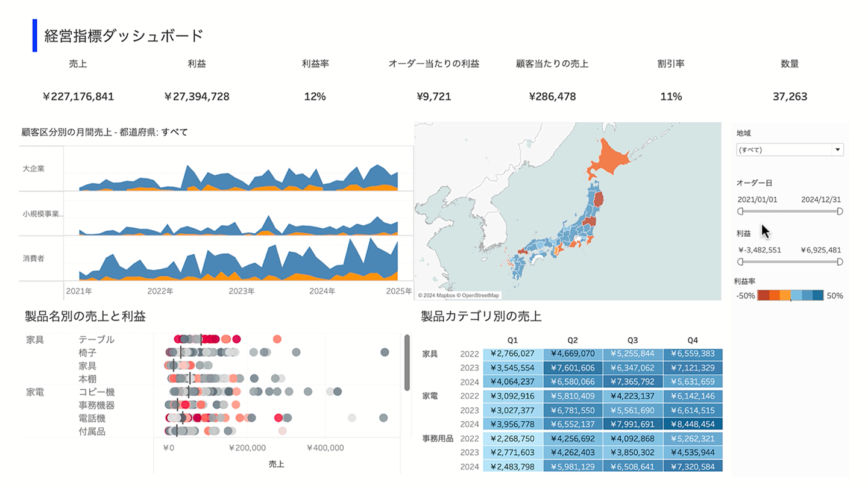Image resolution: width=868 pixels, height=488 pixels.
Task: Select the Q4 column header
Action: (x=693, y=340)
